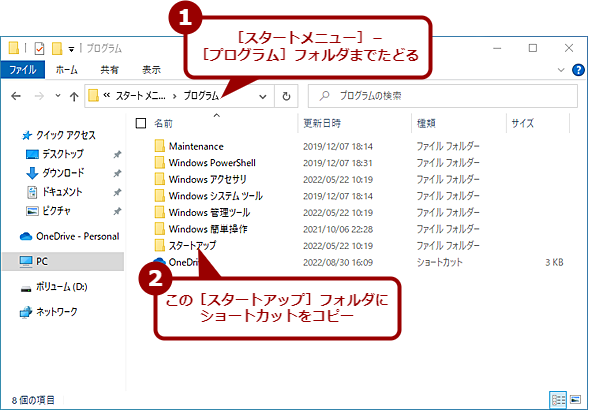Sort by the サイズ column header
The height and width of the screenshot is (411, 589).
click(523, 123)
